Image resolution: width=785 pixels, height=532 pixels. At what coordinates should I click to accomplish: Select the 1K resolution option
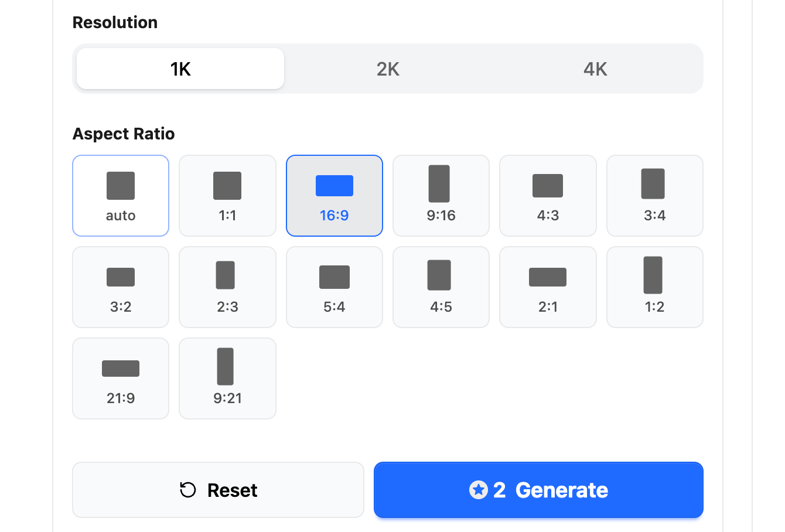(x=180, y=69)
